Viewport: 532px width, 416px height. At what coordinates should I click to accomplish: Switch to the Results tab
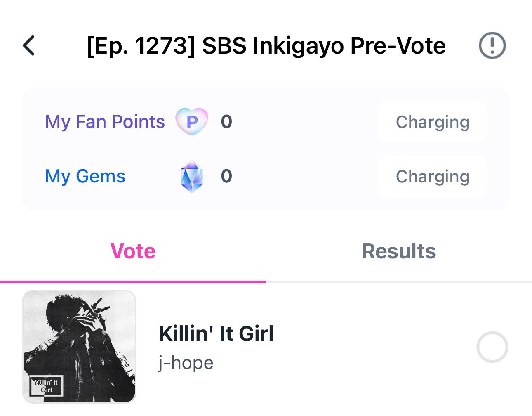pyautogui.click(x=398, y=251)
